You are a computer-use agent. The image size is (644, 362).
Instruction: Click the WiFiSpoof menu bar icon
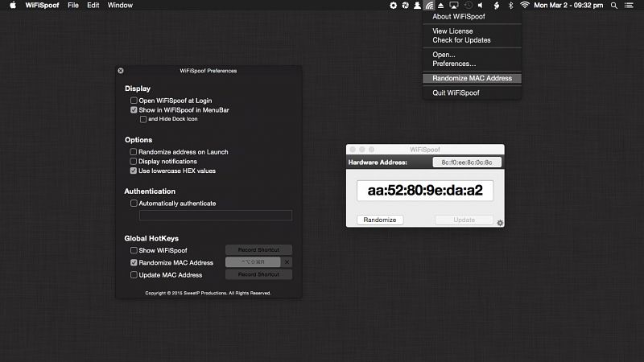click(429, 6)
